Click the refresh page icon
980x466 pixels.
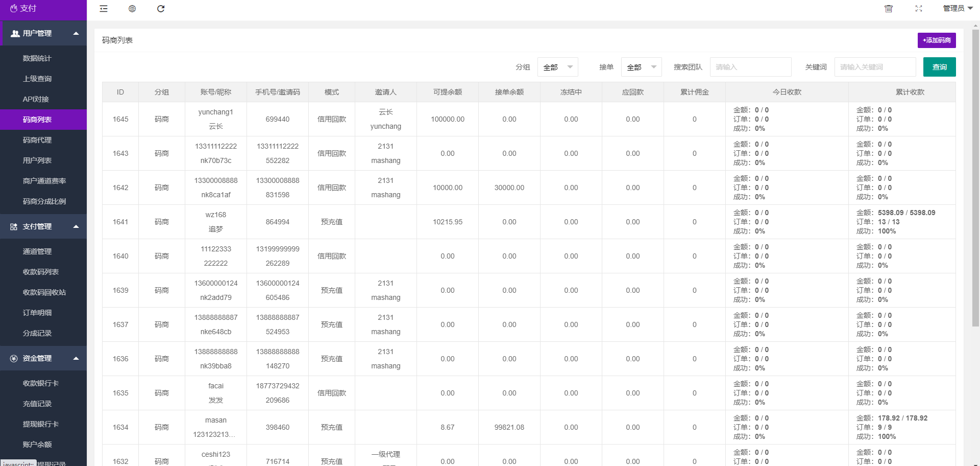pos(161,9)
